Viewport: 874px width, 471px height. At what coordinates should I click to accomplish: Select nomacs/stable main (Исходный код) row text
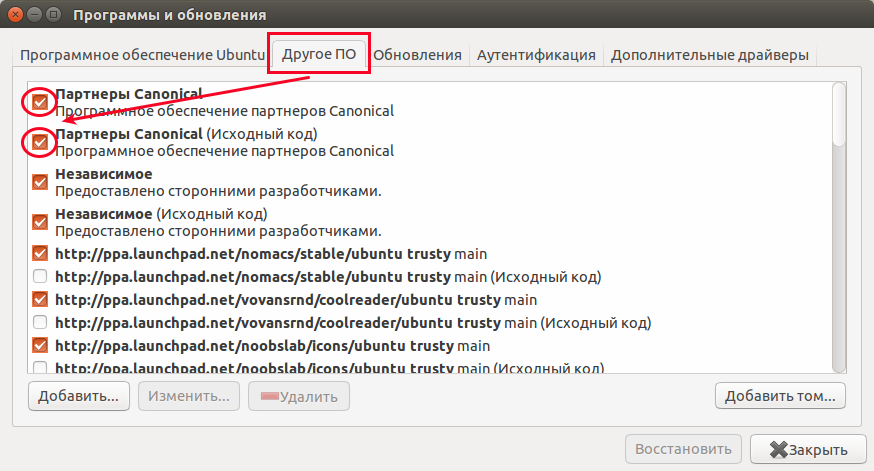[328, 277]
